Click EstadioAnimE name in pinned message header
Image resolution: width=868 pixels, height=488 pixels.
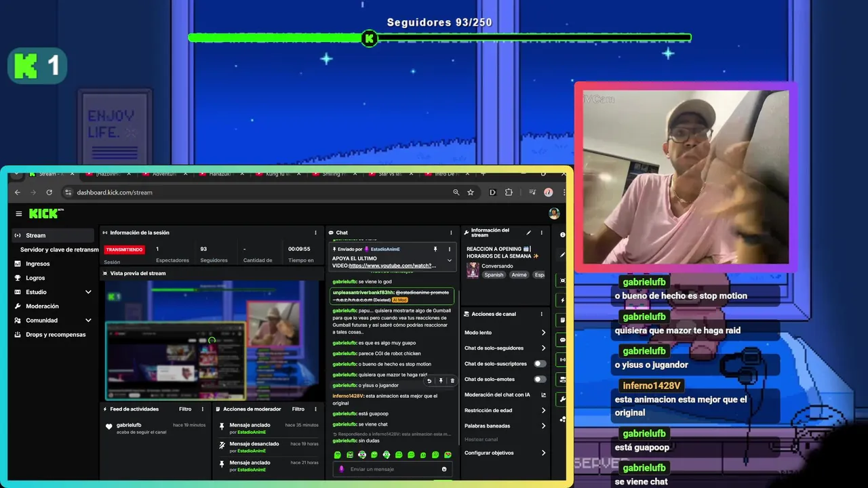pyautogui.click(x=384, y=249)
